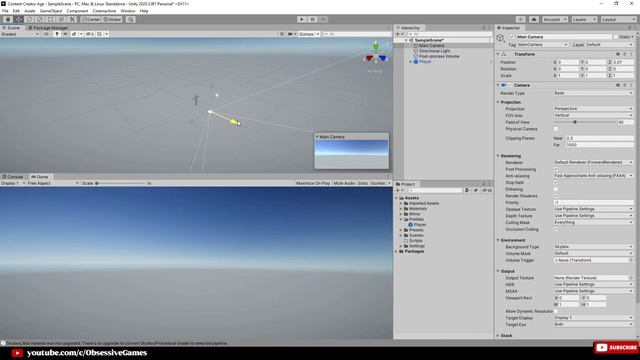This screenshot has width=640, height=360.
Task: Toggle scene lighting icon
Action: [57, 34]
